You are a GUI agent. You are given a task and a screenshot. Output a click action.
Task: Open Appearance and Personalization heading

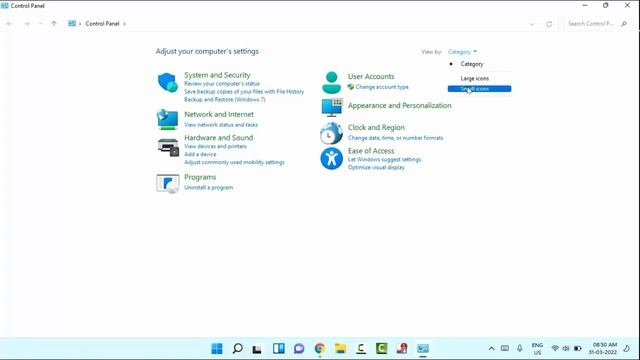pyautogui.click(x=400, y=105)
